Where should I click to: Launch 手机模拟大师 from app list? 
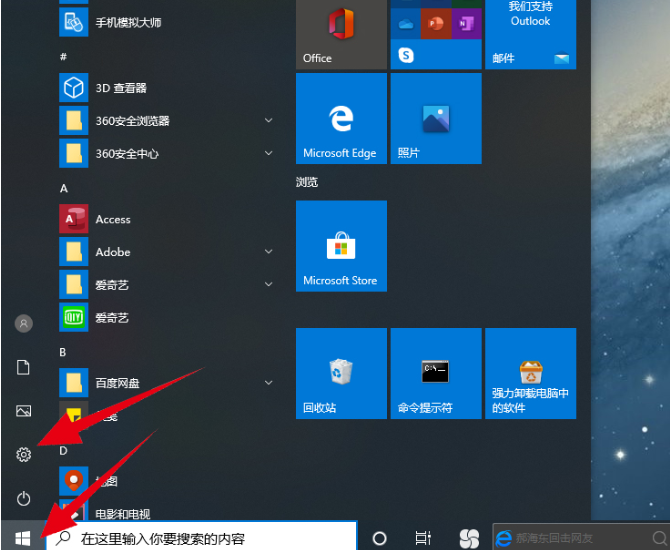pos(166,22)
